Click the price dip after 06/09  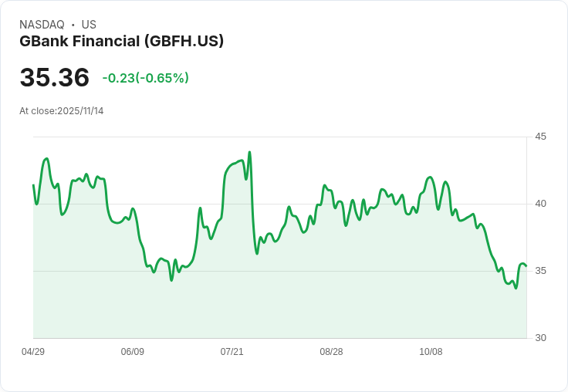[x=171, y=280]
